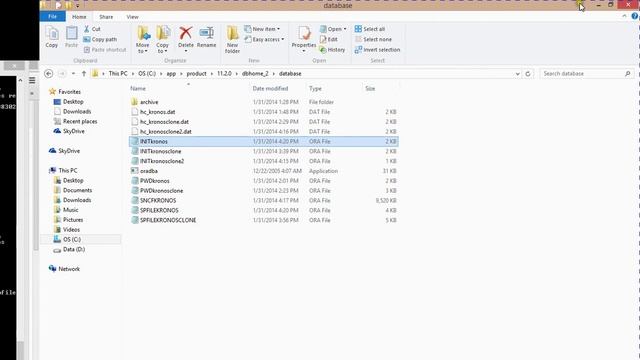This screenshot has height=360, width=640.
Task: Click dbhome_2 in the address path
Action: pyautogui.click(x=255, y=74)
